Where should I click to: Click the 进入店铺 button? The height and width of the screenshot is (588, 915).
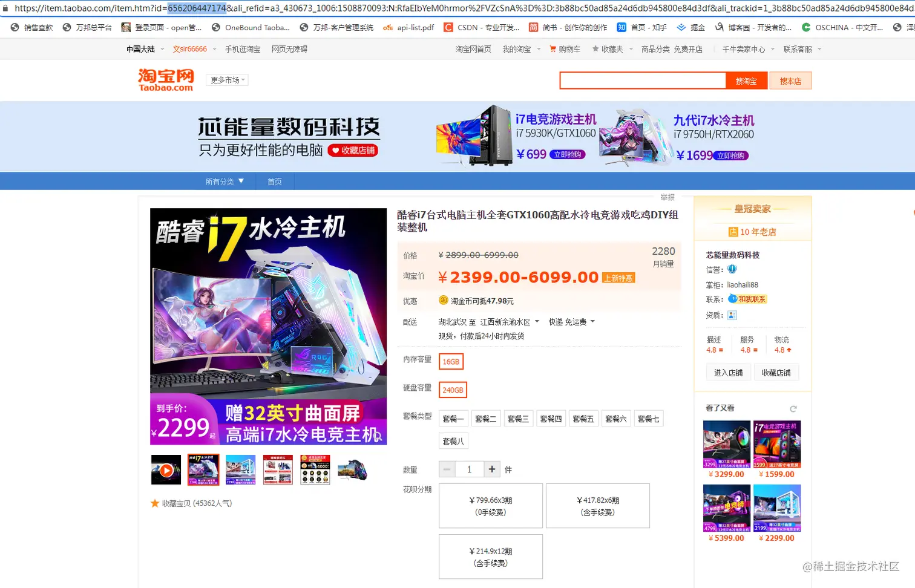[728, 373]
